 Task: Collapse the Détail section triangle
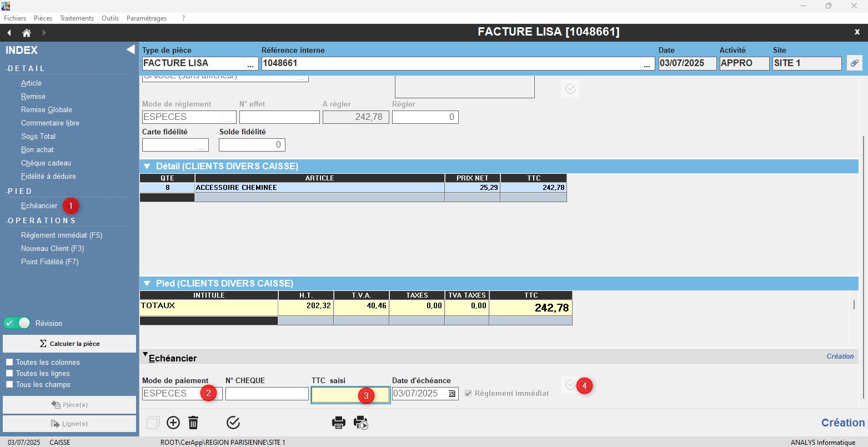[x=147, y=166]
